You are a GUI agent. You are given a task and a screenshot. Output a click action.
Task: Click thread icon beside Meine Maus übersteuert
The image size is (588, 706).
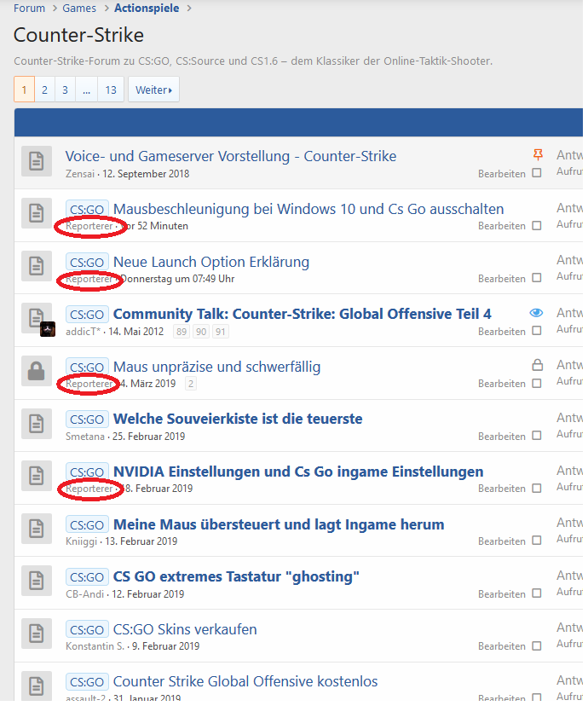37,529
